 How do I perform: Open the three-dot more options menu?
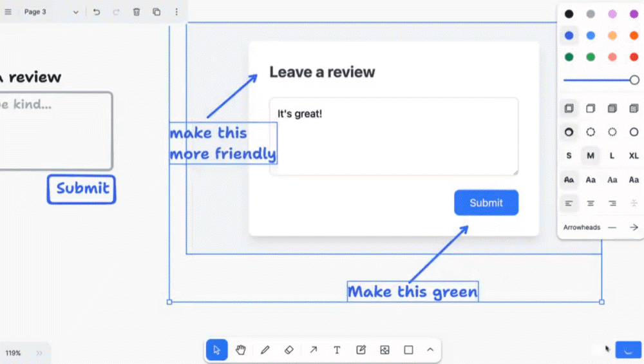[x=176, y=12]
